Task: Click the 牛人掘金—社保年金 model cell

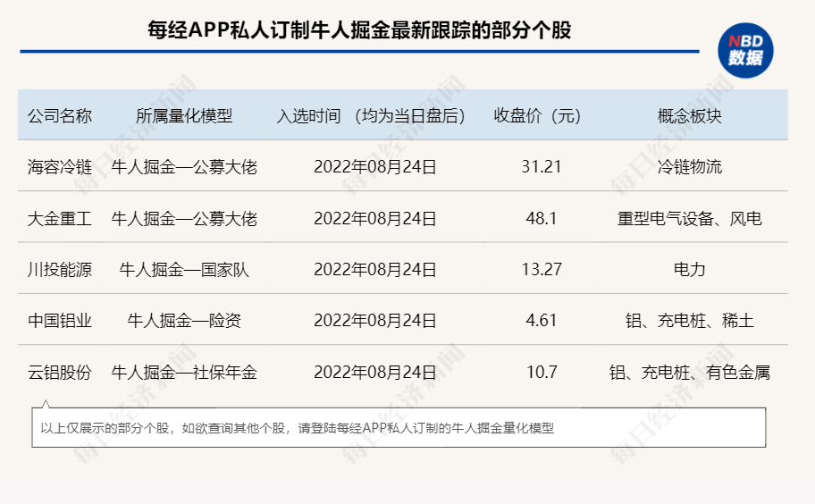Action: coord(184,372)
